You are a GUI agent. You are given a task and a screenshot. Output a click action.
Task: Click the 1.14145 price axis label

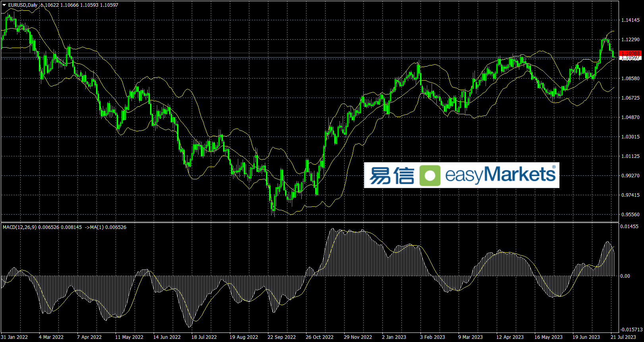pyautogui.click(x=631, y=20)
